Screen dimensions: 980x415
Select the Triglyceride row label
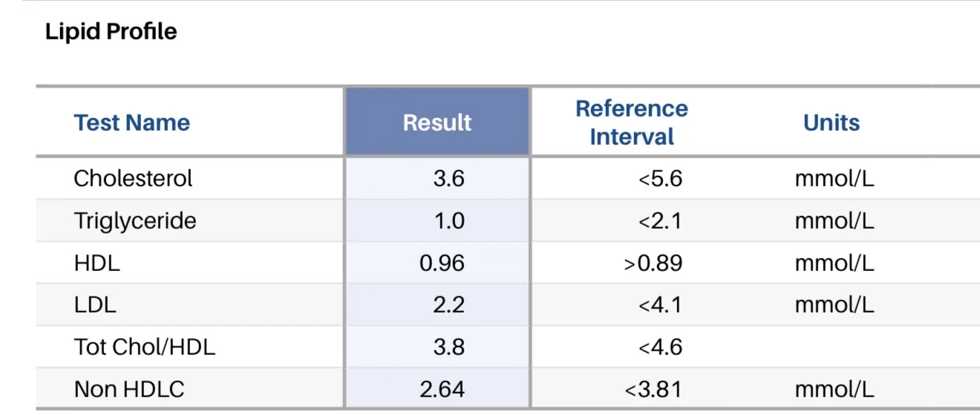135,220
